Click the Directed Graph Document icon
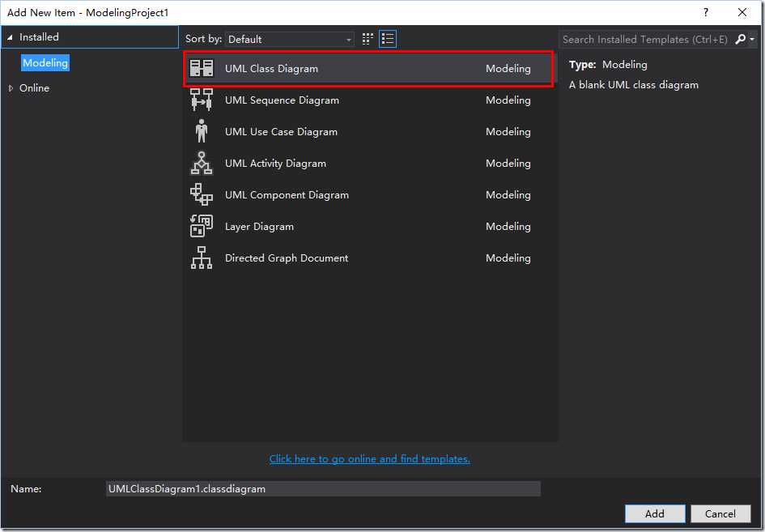This screenshot has width=765, height=532. [202, 257]
